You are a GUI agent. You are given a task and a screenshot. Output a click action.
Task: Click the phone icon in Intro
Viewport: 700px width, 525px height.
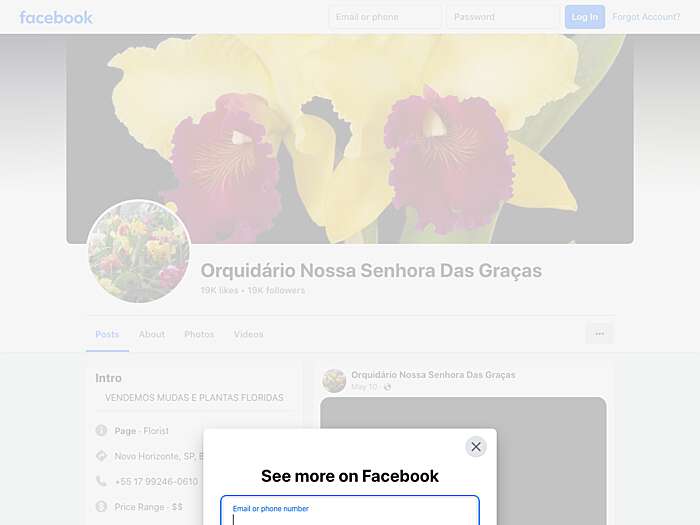[x=101, y=481]
